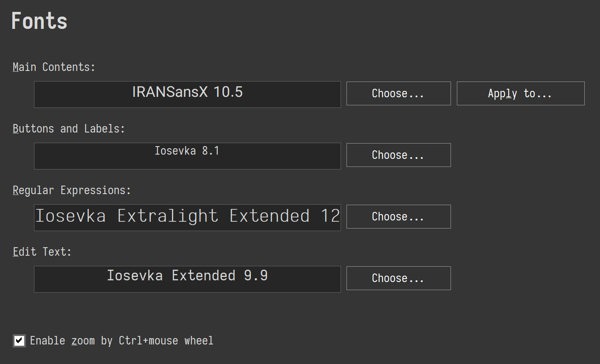600x364 pixels.
Task: Click the 'Enable zoom by Ctrl+mouse wheel' label text
Action: click(121, 341)
